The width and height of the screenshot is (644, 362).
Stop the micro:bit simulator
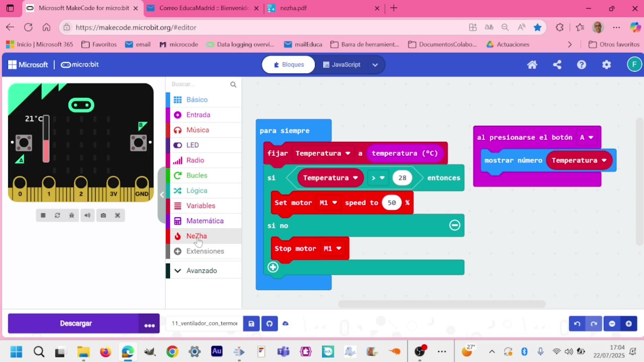pyautogui.click(x=43, y=216)
